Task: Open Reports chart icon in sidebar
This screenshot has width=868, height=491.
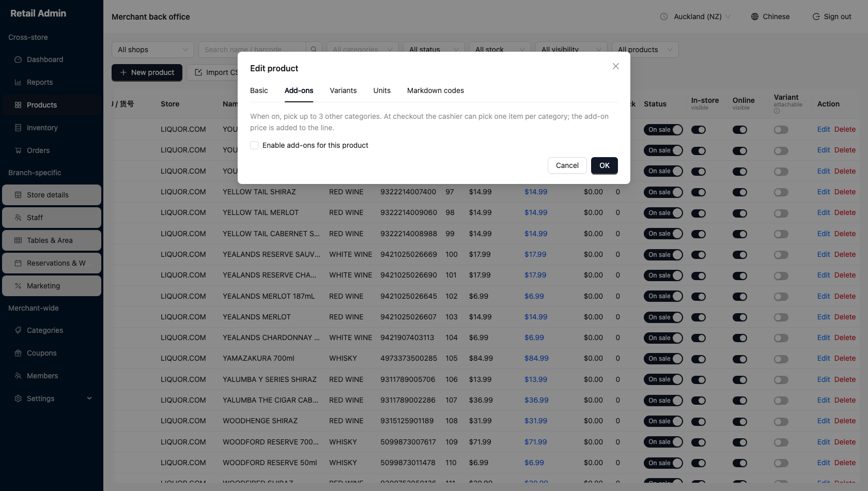Action: pos(18,82)
